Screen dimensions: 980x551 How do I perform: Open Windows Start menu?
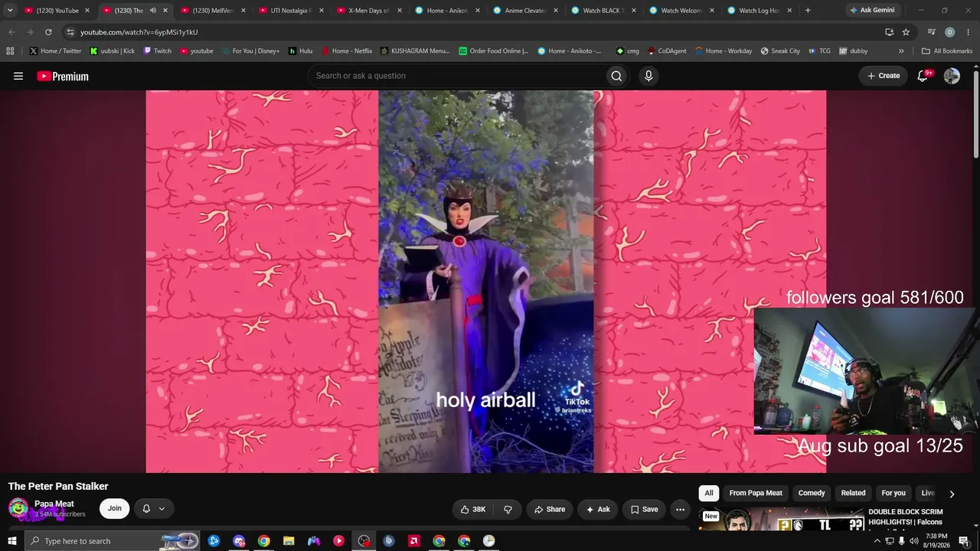coord(12,541)
